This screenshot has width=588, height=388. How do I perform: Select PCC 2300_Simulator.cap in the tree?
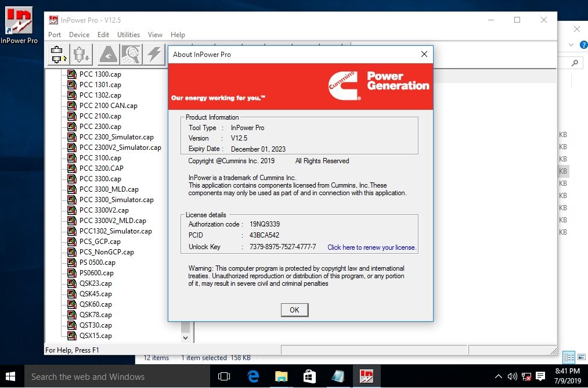tap(116, 137)
